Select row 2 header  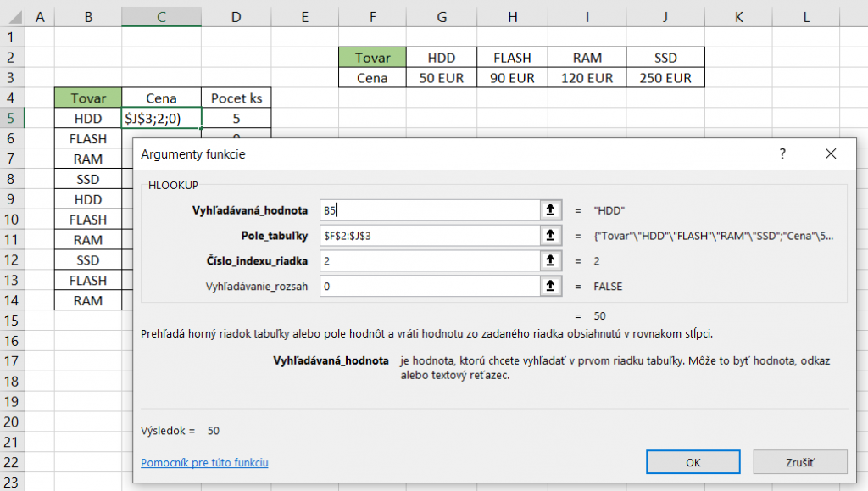click(12, 58)
